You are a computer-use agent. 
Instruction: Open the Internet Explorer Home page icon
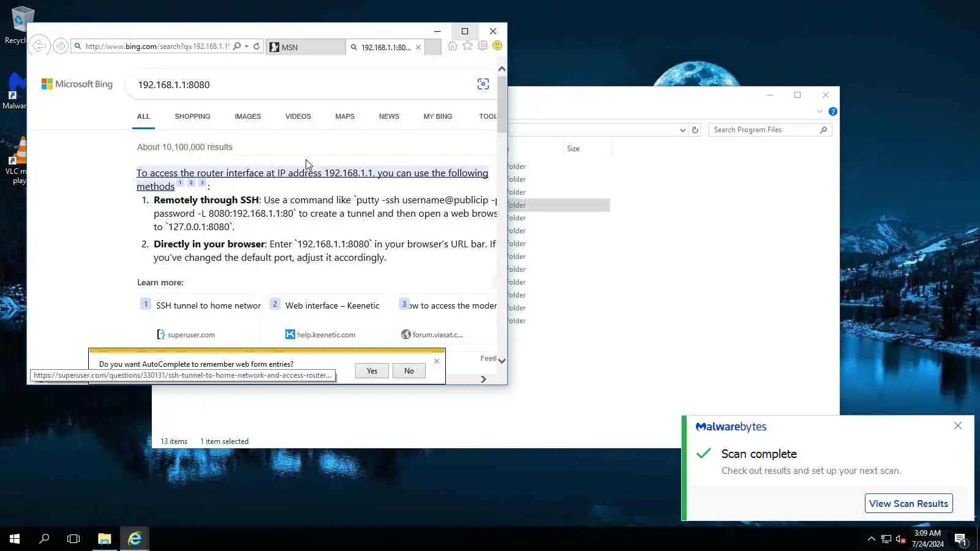[x=453, y=46]
